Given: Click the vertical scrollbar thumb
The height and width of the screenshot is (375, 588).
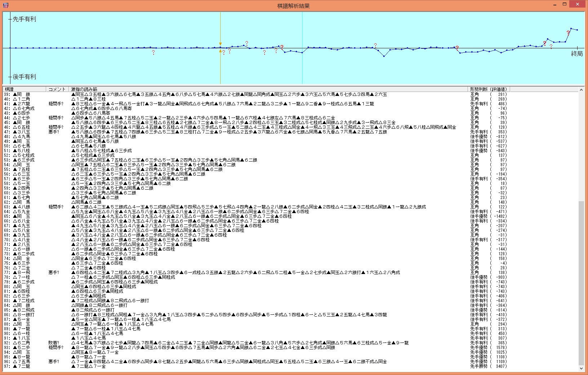Looking at the screenshot, I should (581, 283).
